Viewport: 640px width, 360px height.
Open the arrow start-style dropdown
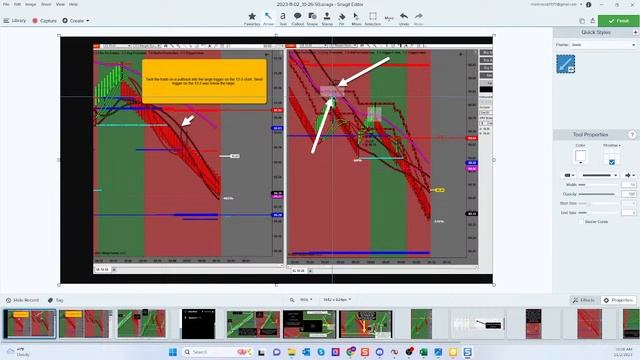[569, 175]
